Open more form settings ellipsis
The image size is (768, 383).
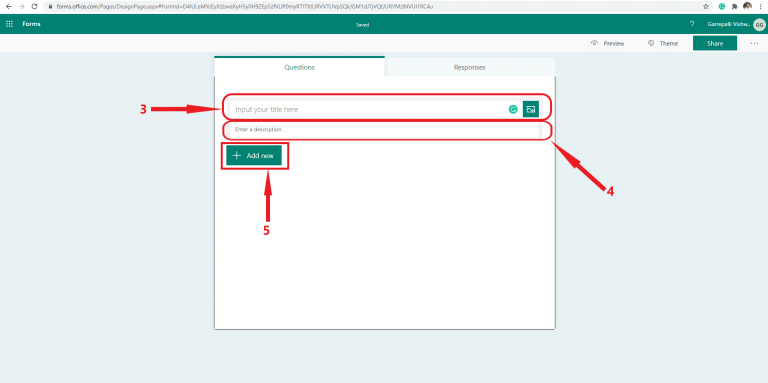[x=754, y=44]
